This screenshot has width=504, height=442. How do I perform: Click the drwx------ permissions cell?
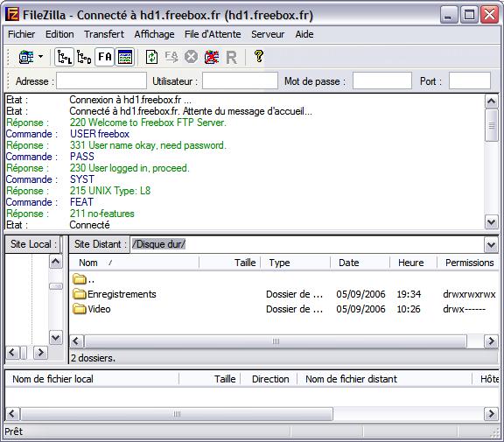pos(464,309)
